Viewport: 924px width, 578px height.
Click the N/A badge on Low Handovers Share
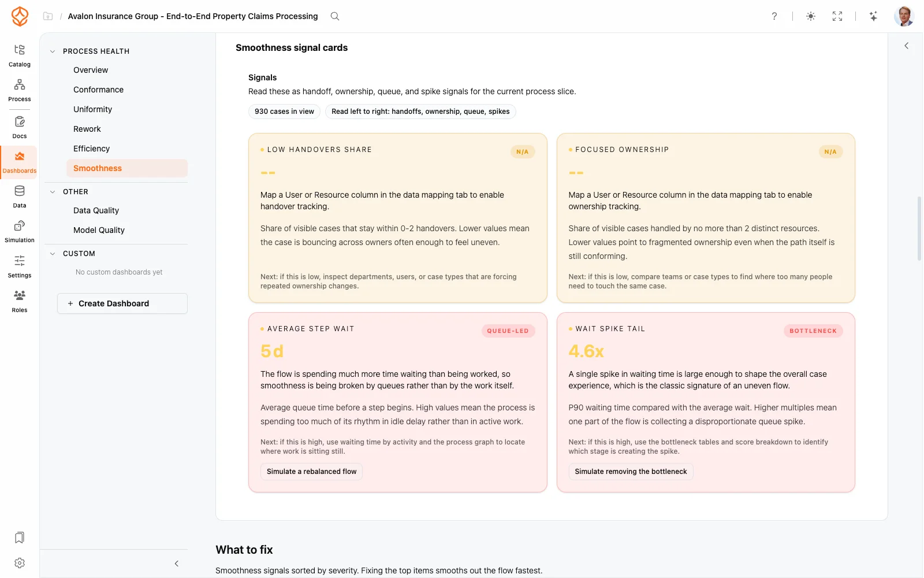pyautogui.click(x=523, y=152)
